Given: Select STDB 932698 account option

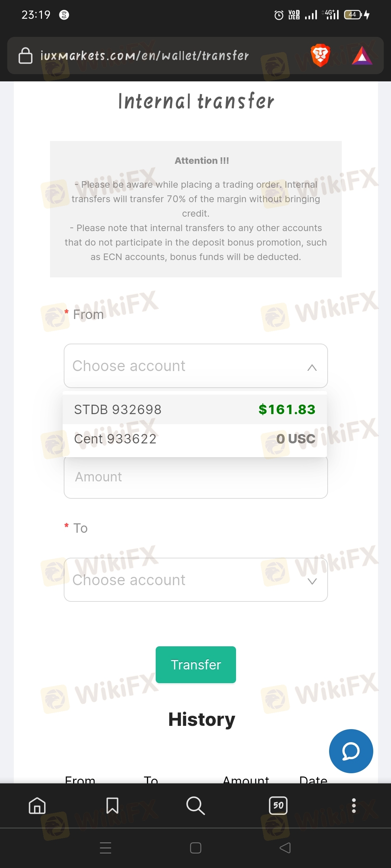Looking at the screenshot, I should (195, 409).
